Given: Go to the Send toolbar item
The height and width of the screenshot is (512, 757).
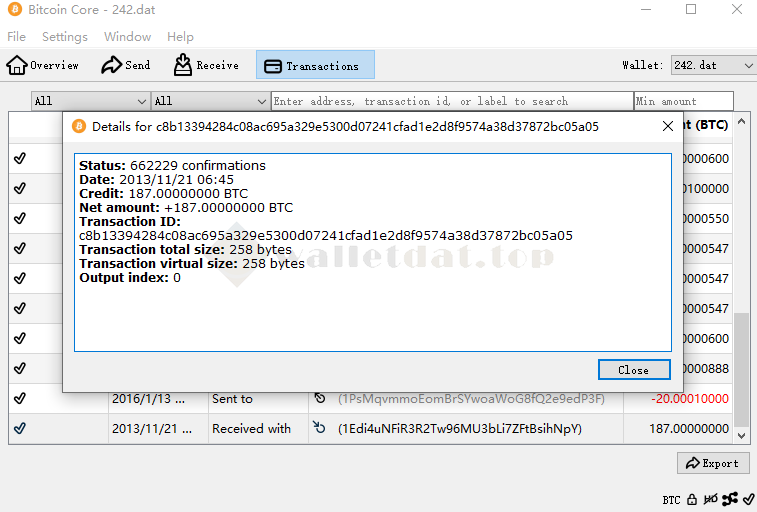Looking at the screenshot, I should pos(126,66).
